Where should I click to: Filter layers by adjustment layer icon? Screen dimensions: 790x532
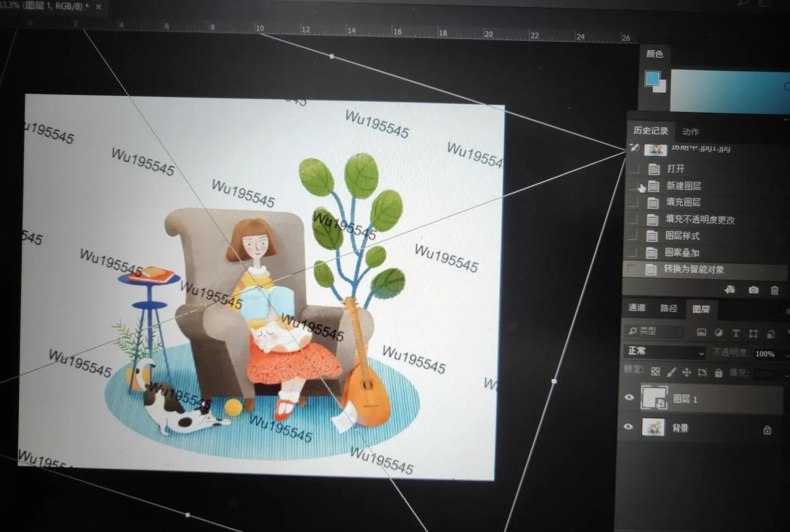click(719, 333)
